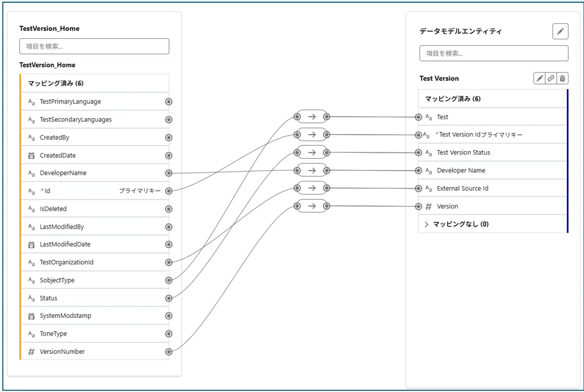Click the SobjectType connector dot
This screenshot has width=584, height=392.
169,280
